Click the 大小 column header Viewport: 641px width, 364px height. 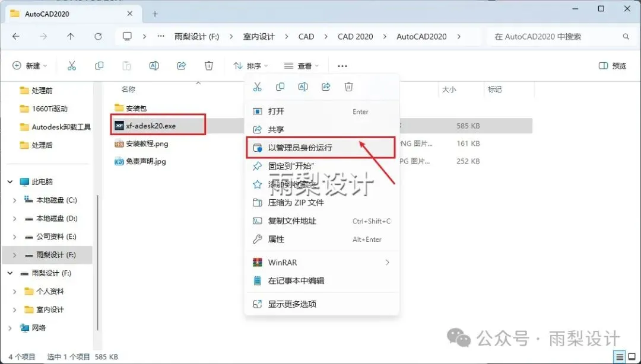pos(449,90)
